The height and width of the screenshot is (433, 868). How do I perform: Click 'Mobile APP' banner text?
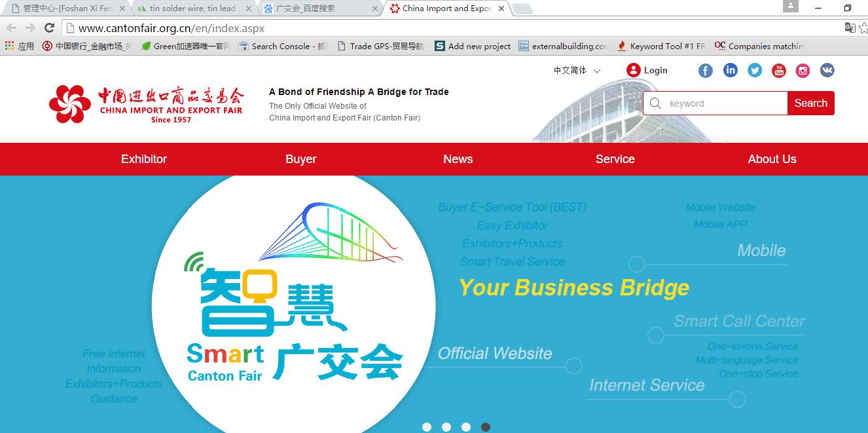[720, 224]
